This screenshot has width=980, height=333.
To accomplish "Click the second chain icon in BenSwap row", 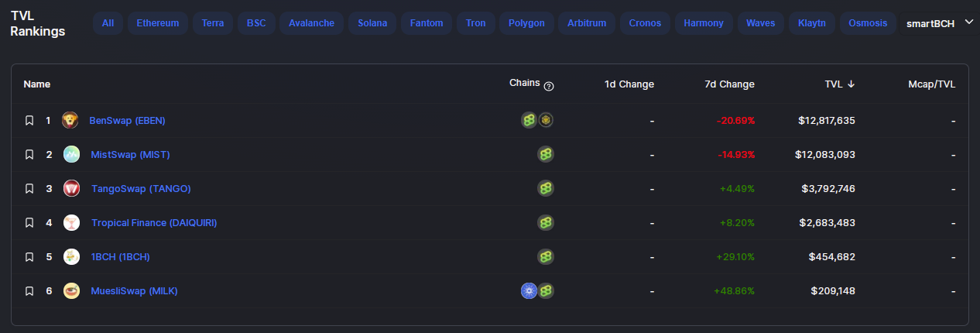I will 546,120.
